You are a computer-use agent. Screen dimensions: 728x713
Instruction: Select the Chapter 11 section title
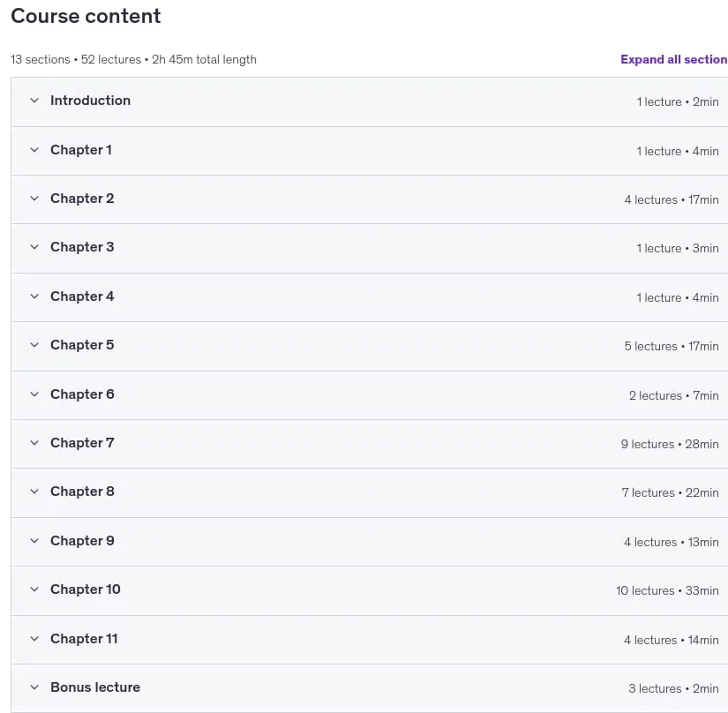pos(84,639)
